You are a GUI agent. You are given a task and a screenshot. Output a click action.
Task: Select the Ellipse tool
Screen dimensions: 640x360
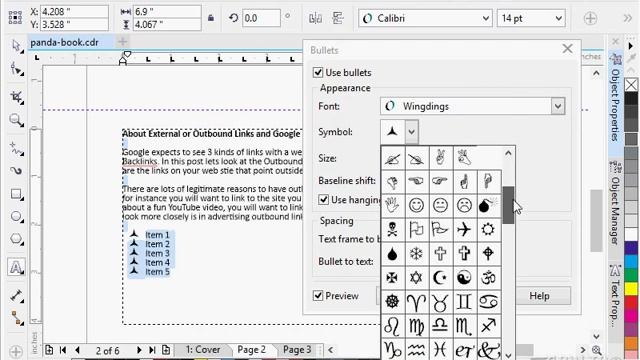click(16, 216)
